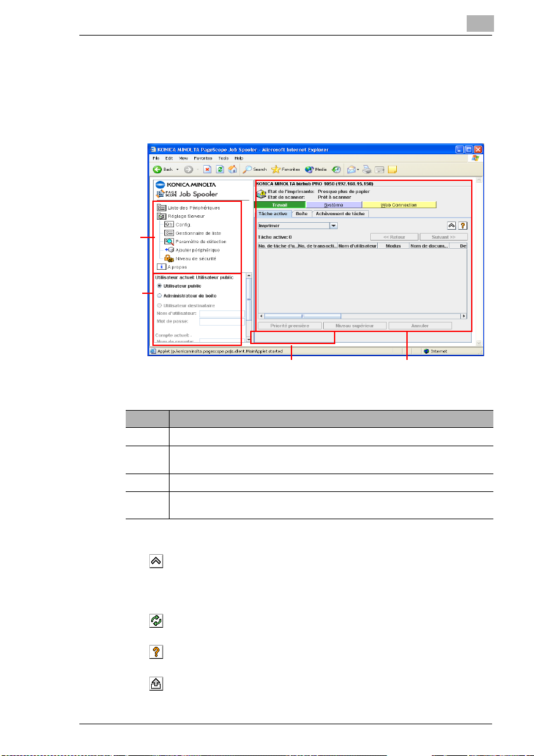Click the browser Home icon

coord(232,169)
